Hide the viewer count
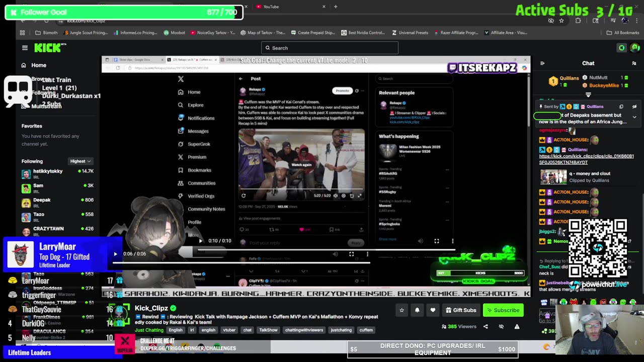This screenshot has width=644, height=362. point(501,327)
